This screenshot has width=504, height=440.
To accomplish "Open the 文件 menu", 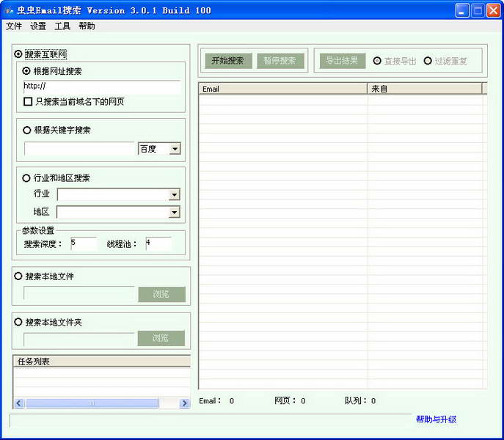I will (14, 26).
